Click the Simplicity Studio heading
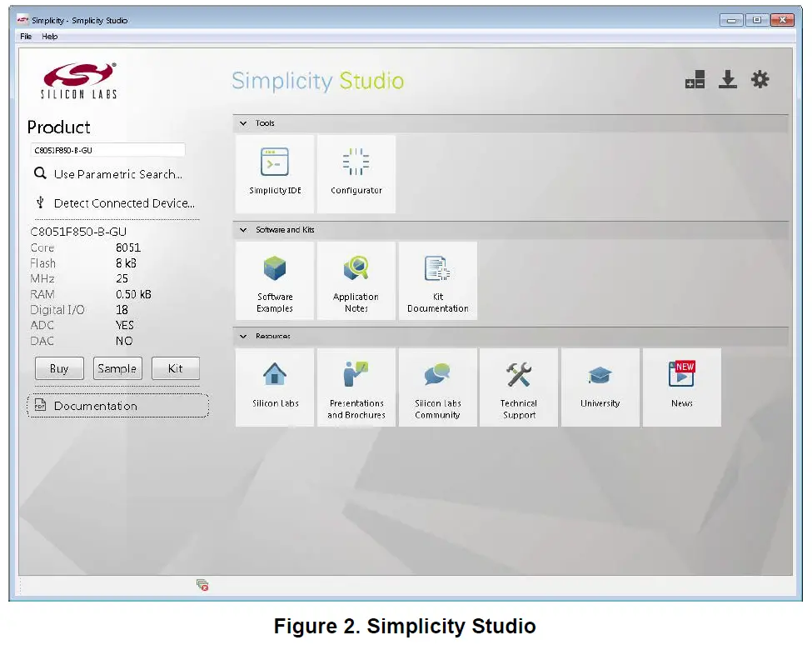 (x=317, y=82)
